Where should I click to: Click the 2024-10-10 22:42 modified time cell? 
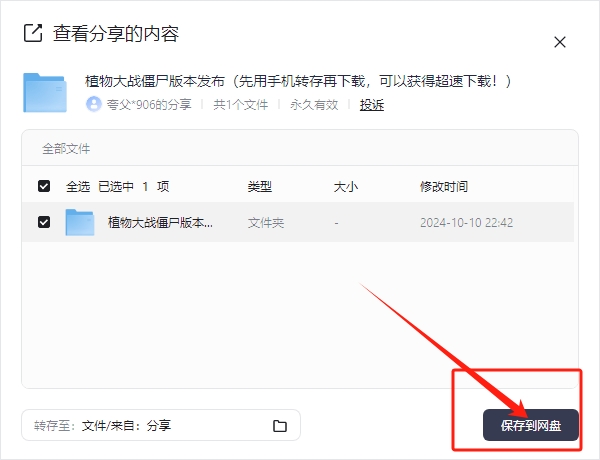point(466,223)
